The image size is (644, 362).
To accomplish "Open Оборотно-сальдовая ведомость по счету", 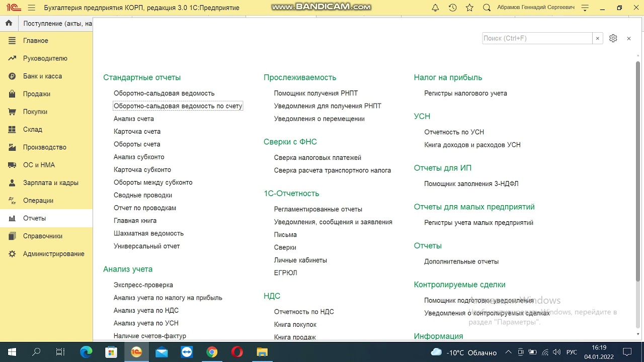I will [178, 106].
